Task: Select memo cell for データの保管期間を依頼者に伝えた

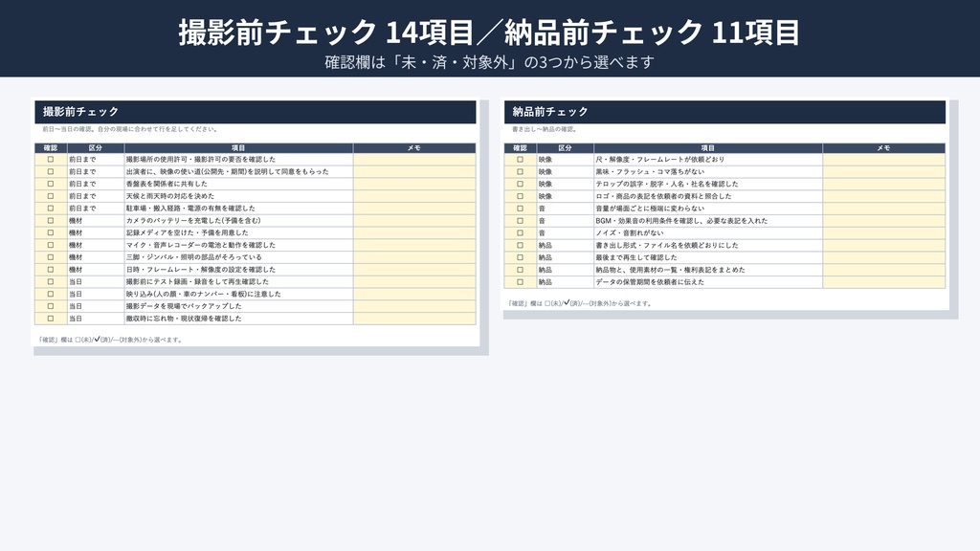Action: (x=883, y=282)
